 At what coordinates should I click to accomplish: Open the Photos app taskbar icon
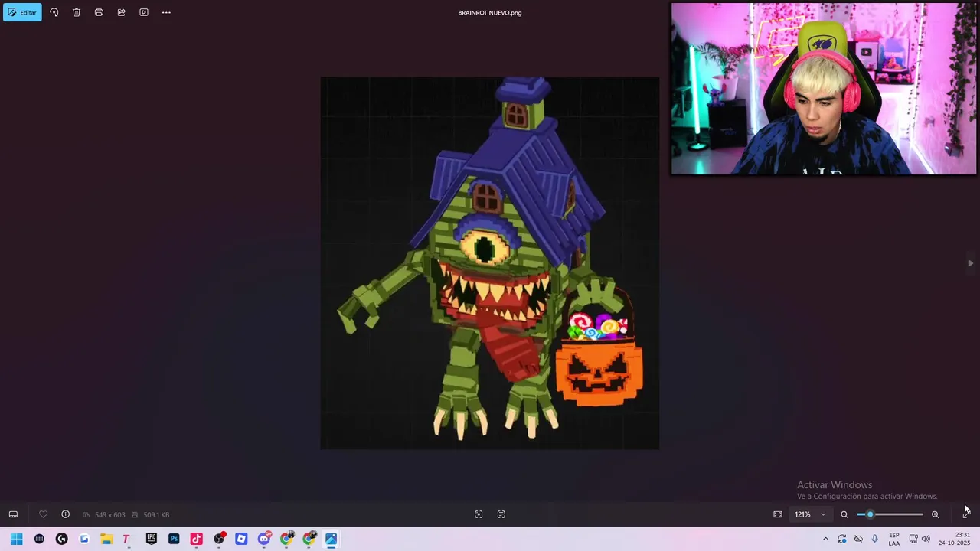tap(332, 539)
